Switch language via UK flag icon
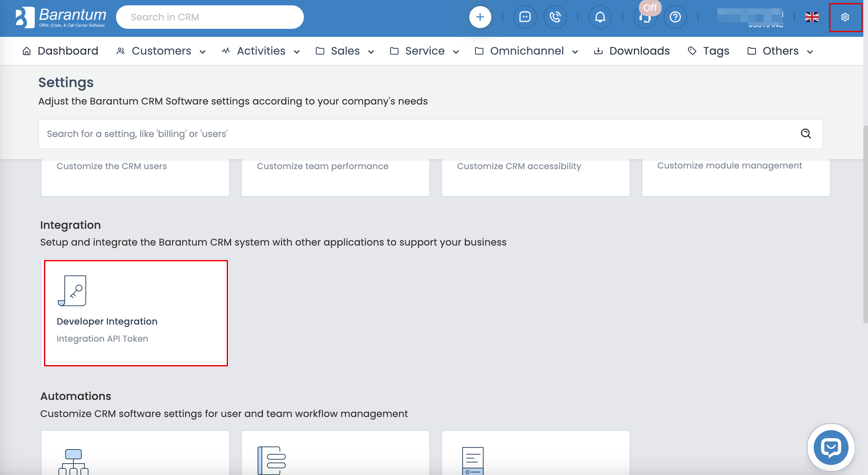Viewport: 868px width, 475px height. (x=812, y=17)
